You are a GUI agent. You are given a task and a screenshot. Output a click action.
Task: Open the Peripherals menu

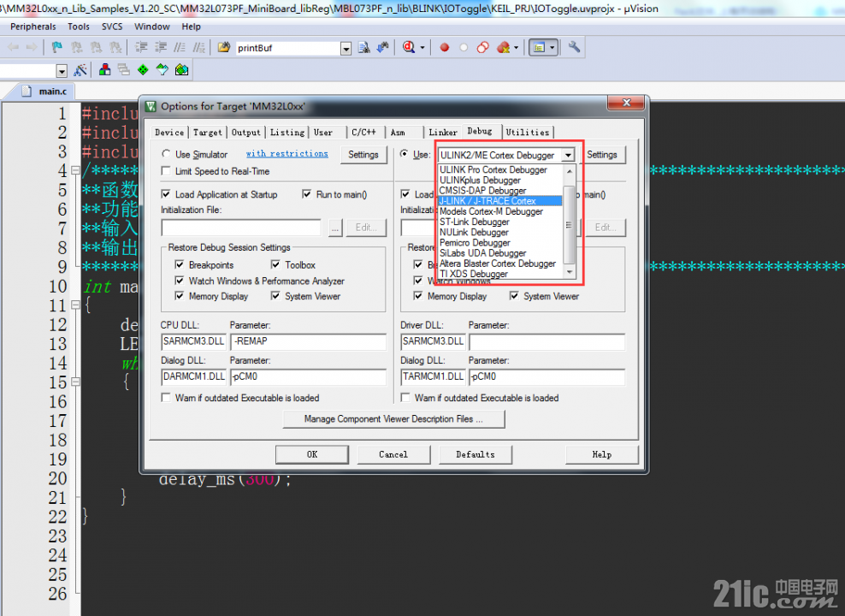click(x=32, y=27)
